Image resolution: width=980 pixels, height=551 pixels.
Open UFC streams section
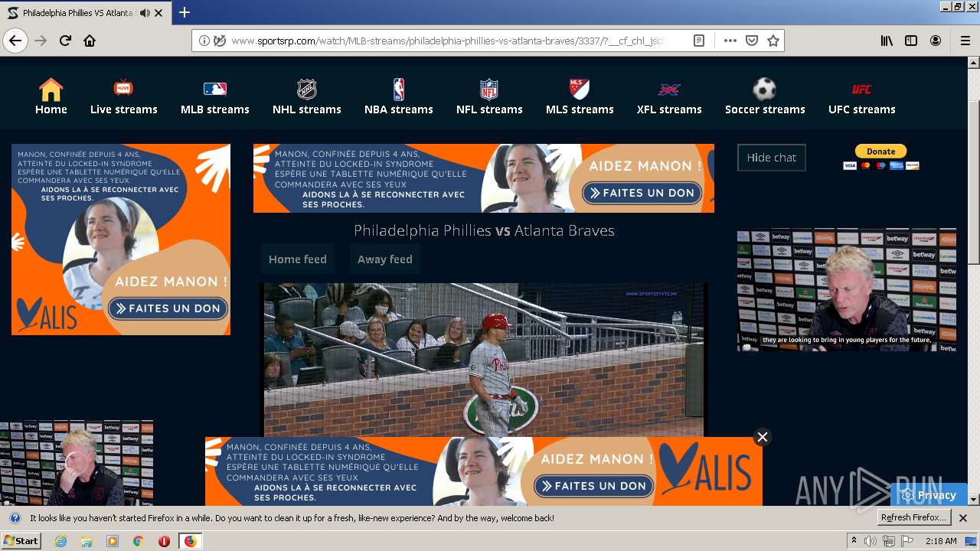(x=861, y=97)
